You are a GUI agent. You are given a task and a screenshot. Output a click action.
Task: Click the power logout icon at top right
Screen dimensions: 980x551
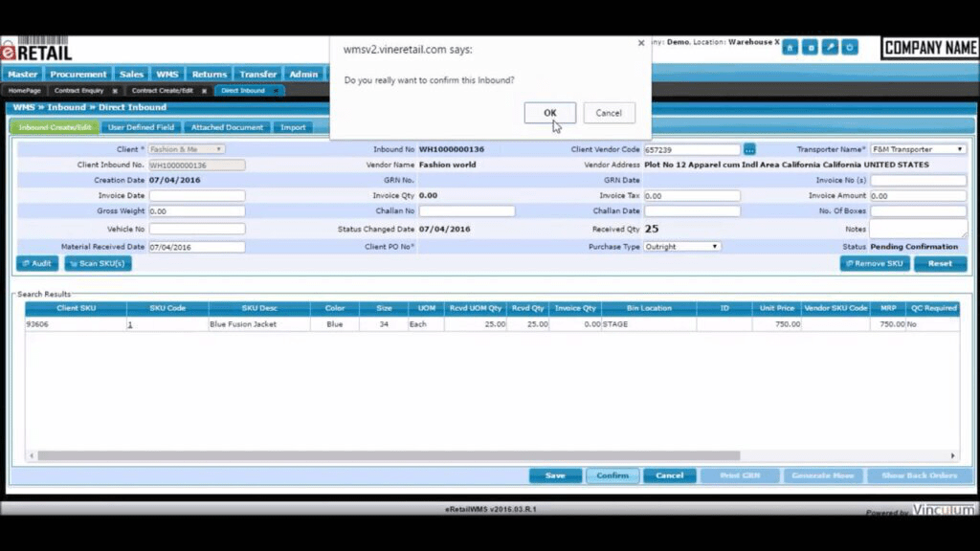pyautogui.click(x=850, y=46)
